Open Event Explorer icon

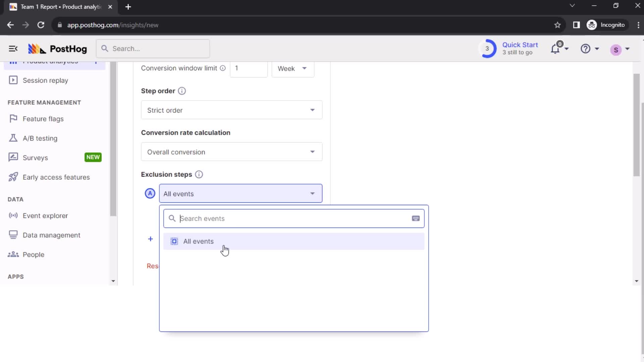point(13,216)
